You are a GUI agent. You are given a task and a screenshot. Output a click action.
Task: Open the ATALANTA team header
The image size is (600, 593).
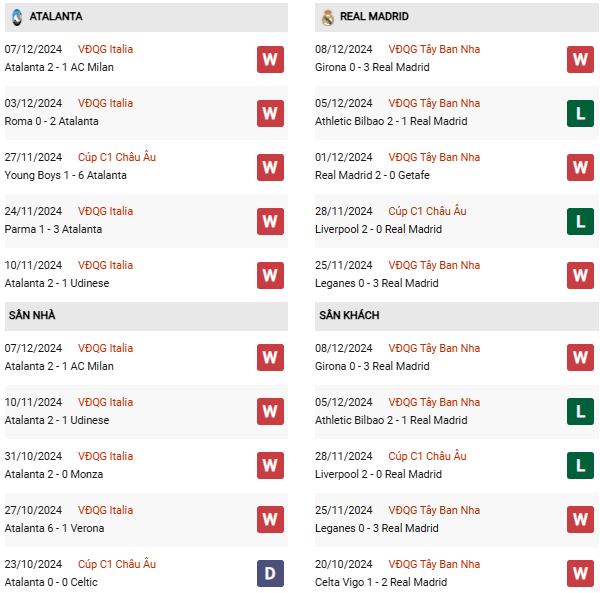(56, 17)
